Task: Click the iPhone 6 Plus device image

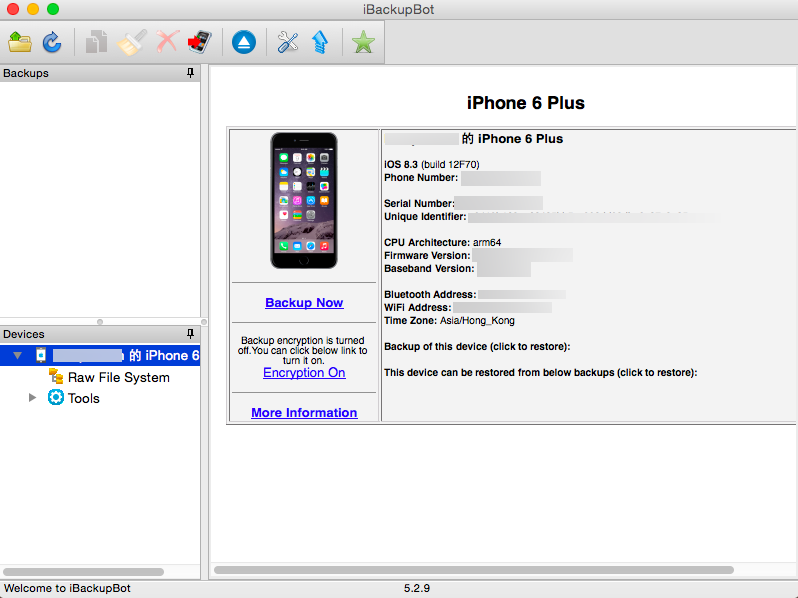Action: point(304,201)
